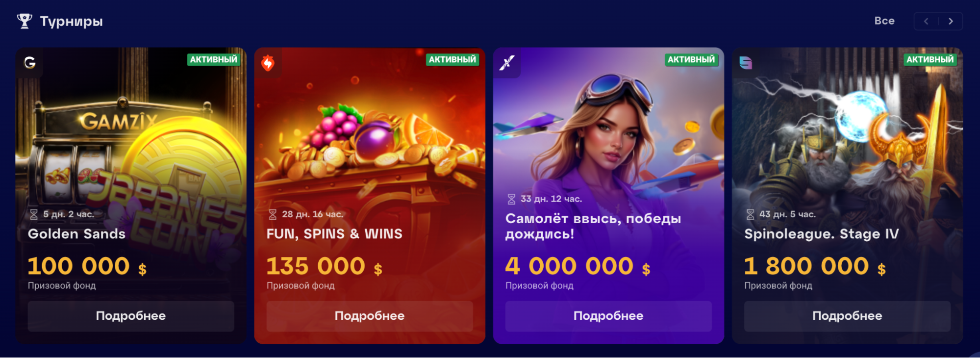Click the trophy icon next to Турниры

coord(25,21)
